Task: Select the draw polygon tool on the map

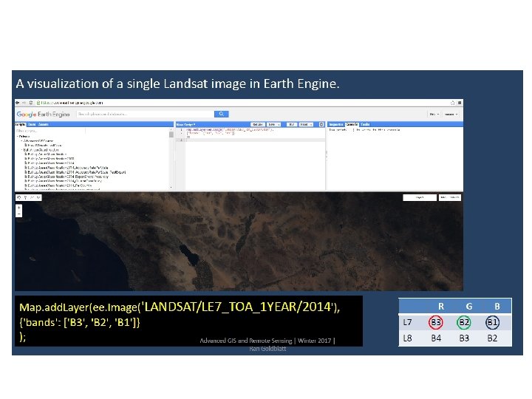Action: tap(38, 197)
